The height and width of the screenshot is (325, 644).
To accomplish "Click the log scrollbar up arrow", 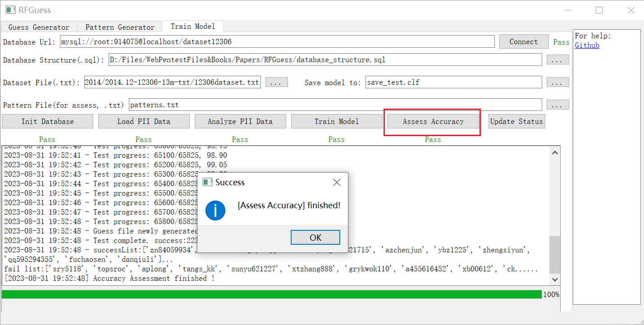I will coord(555,152).
